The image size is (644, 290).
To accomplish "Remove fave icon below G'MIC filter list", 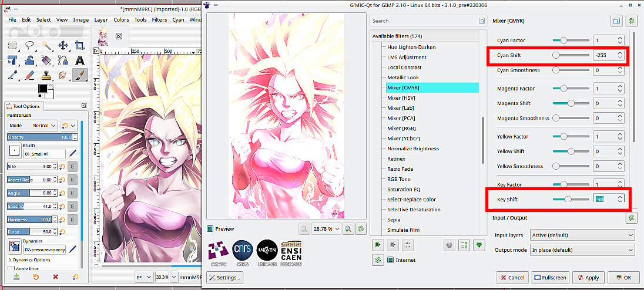I will [x=393, y=245].
